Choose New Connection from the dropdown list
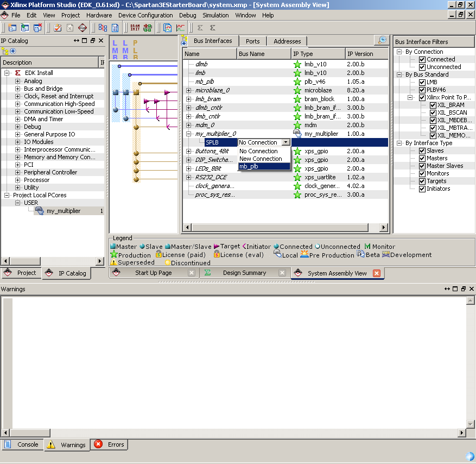The width and height of the screenshot is (476, 464). pyautogui.click(x=264, y=159)
